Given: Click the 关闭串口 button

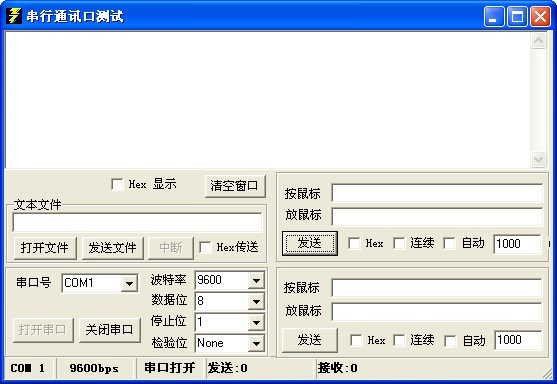Looking at the screenshot, I should point(109,330).
